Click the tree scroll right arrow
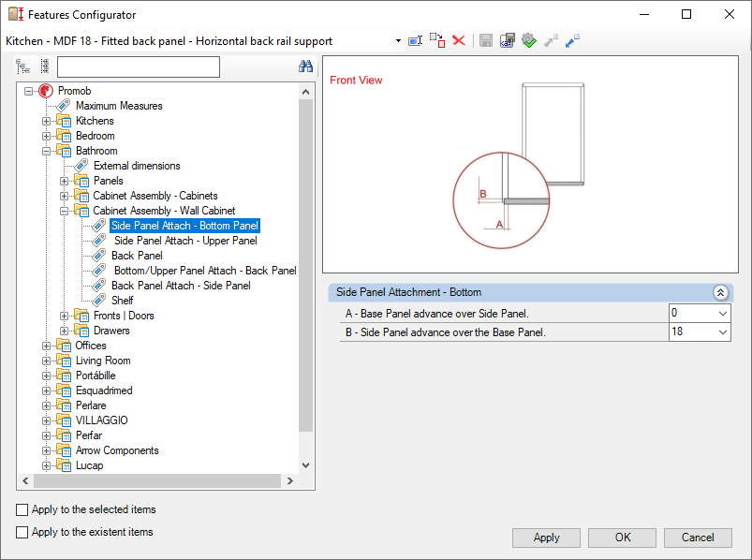This screenshot has height=560, width=752. pyautogui.click(x=289, y=481)
